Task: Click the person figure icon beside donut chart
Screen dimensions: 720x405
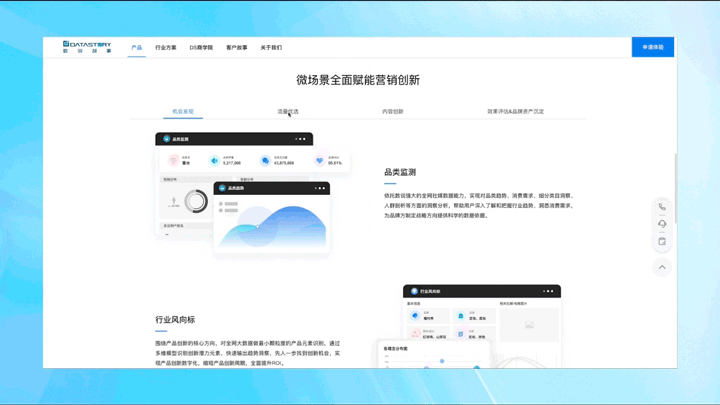Action: click(174, 201)
